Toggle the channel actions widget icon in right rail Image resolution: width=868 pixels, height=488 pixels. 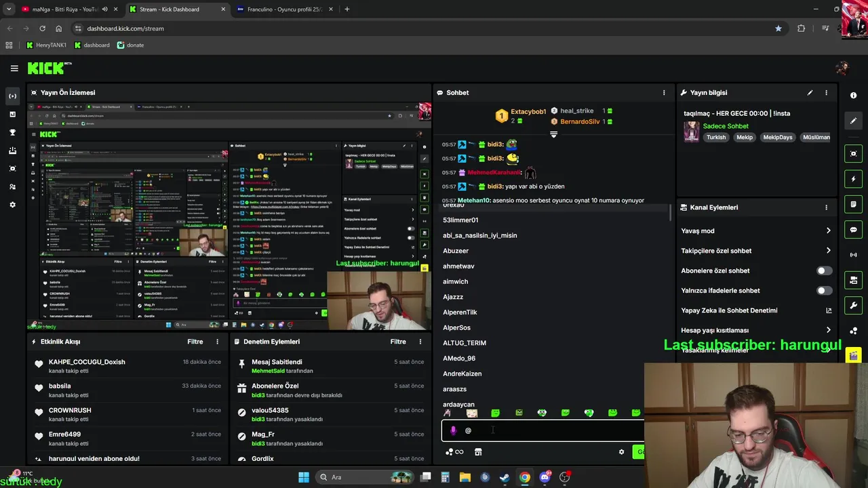(854, 280)
